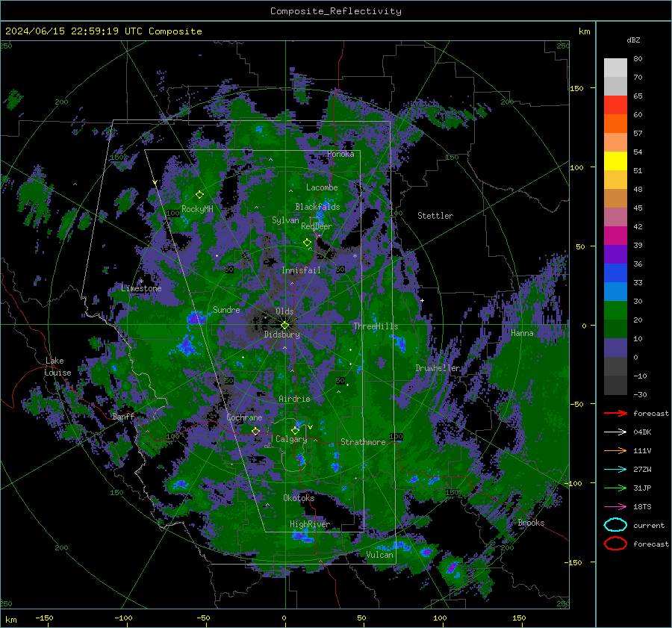This screenshot has width=672, height=628.
Task: Click the yellow 54 dBZ legend swatch
Action: coord(615,161)
